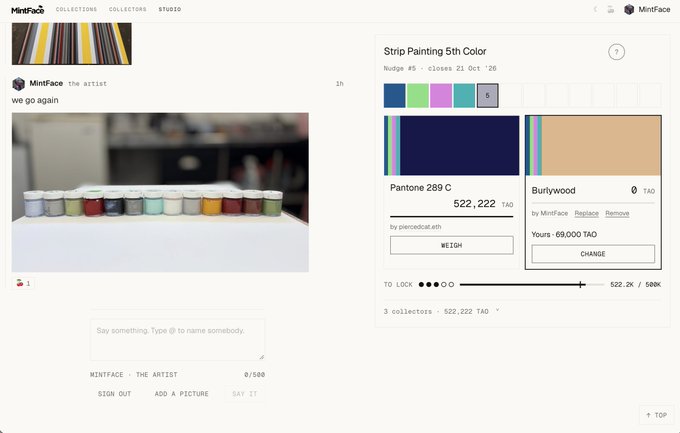Image resolution: width=680 pixels, height=433 pixels.
Task: Open the question mark help icon
Action: [616, 52]
